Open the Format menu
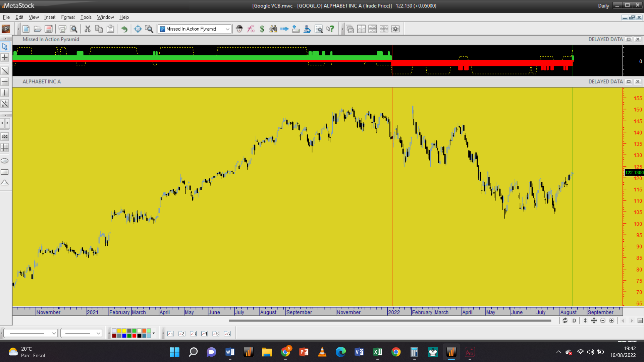644x362 pixels. click(x=68, y=17)
